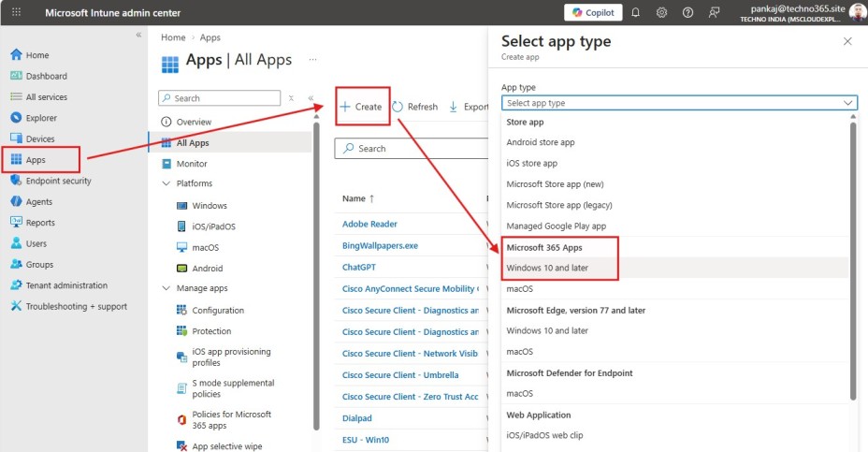The image size is (868, 452).
Task: Open Explorer in left navigation
Action: pos(34,118)
